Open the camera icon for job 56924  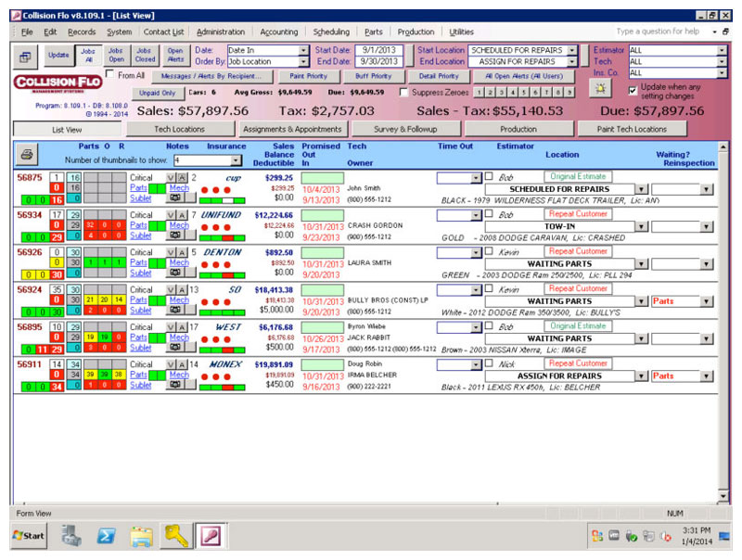pos(175,310)
